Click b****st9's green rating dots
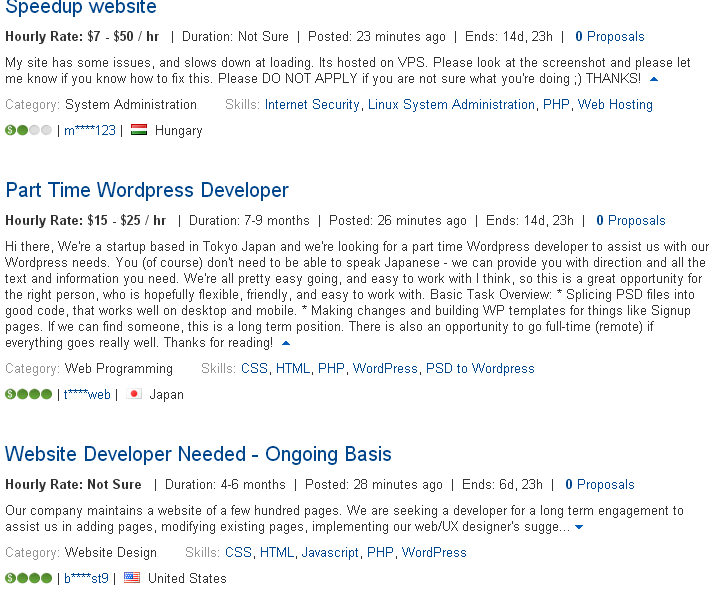The width and height of the screenshot is (716, 597). click(x=28, y=578)
